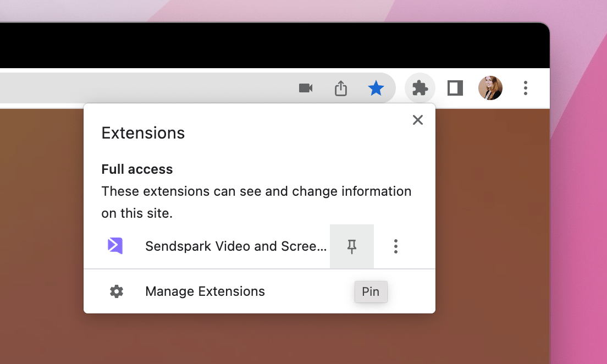The image size is (607, 364).
Task: Click the Manage Extensions gear icon
Action: [117, 291]
